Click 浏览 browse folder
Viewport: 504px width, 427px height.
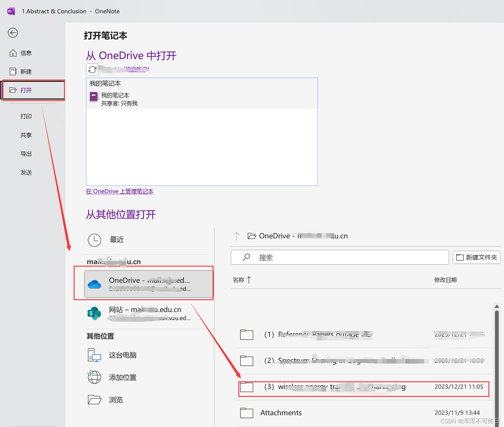pyautogui.click(x=146, y=400)
